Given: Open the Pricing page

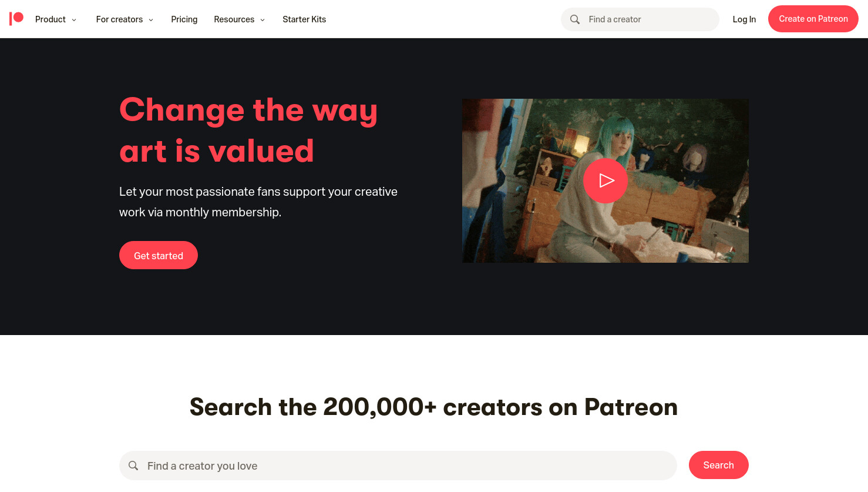Looking at the screenshot, I should click(x=184, y=19).
